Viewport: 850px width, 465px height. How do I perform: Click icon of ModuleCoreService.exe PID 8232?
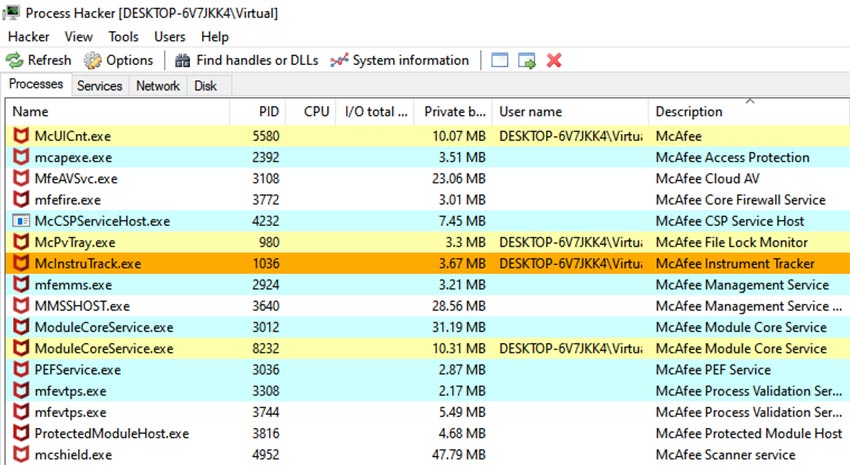pyautogui.click(x=21, y=348)
